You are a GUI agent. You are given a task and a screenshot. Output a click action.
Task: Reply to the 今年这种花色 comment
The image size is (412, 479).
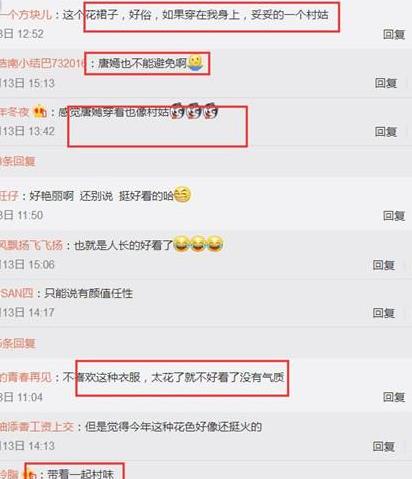(384, 446)
